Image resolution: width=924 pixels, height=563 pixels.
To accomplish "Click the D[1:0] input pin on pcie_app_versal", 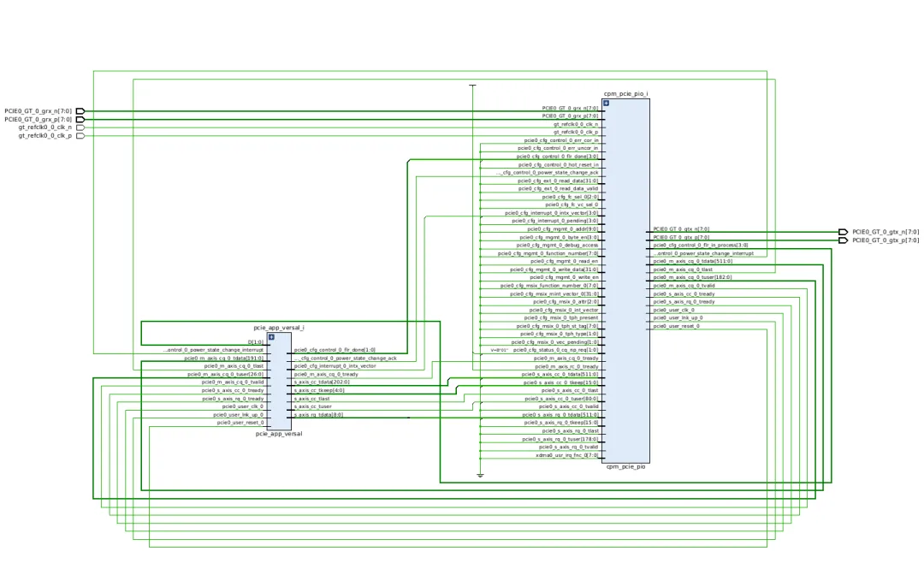I will pyautogui.click(x=256, y=341).
